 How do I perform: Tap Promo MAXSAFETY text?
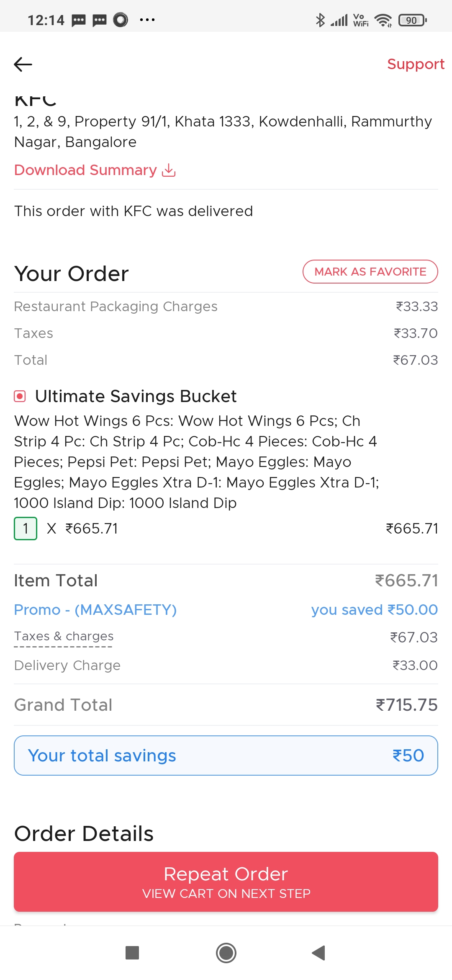(x=95, y=610)
